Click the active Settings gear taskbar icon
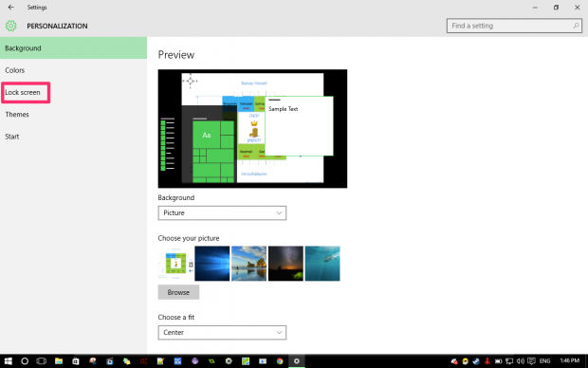Image resolution: width=588 pixels, height=368 pixels. pos(297,360)
